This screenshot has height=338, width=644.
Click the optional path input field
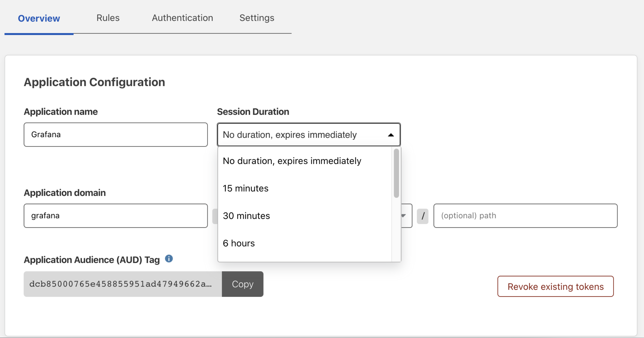(x=525, y=216)
